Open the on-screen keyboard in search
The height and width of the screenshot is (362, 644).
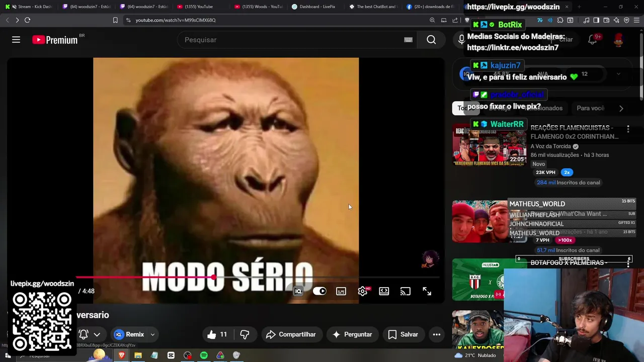coord(408,40)
